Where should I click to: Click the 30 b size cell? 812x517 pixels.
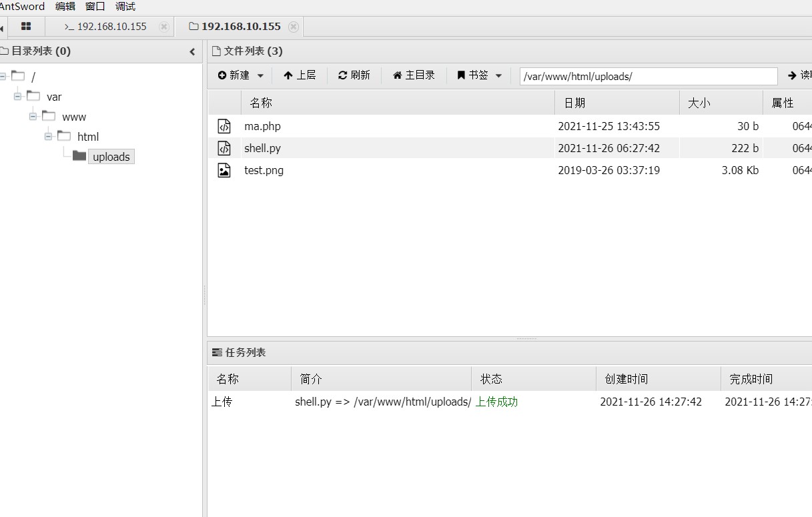(x=748, y=126)
